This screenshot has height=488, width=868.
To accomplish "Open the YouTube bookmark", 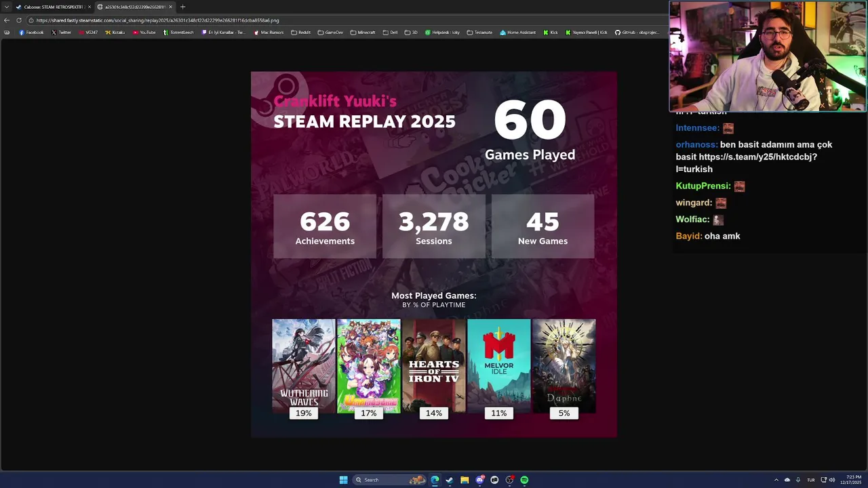I will [144, 33].
